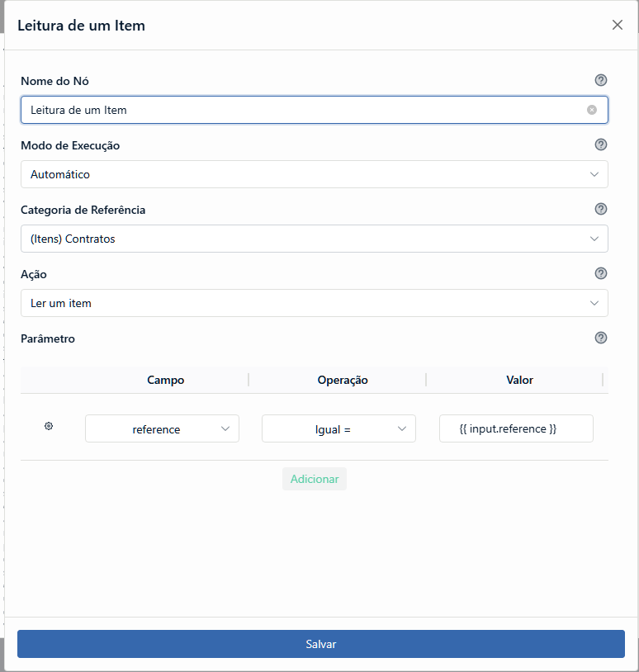Open the Modo de Execução dropdown
Viewport: 639px width, 672px height.
314,174
